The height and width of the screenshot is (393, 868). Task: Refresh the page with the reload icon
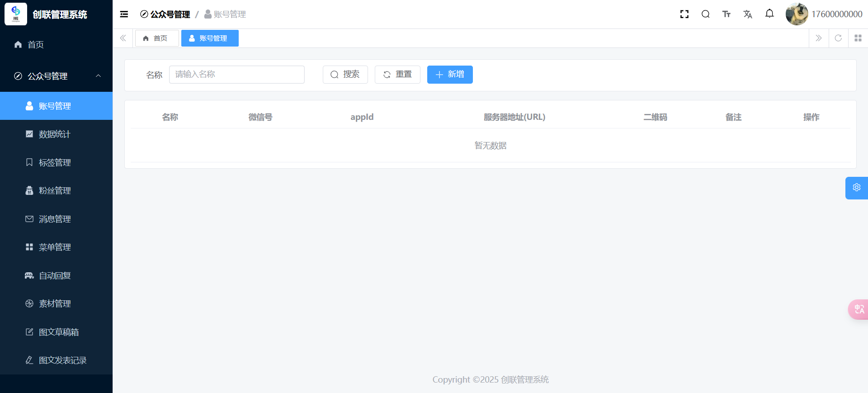click(x=838, y=38)
